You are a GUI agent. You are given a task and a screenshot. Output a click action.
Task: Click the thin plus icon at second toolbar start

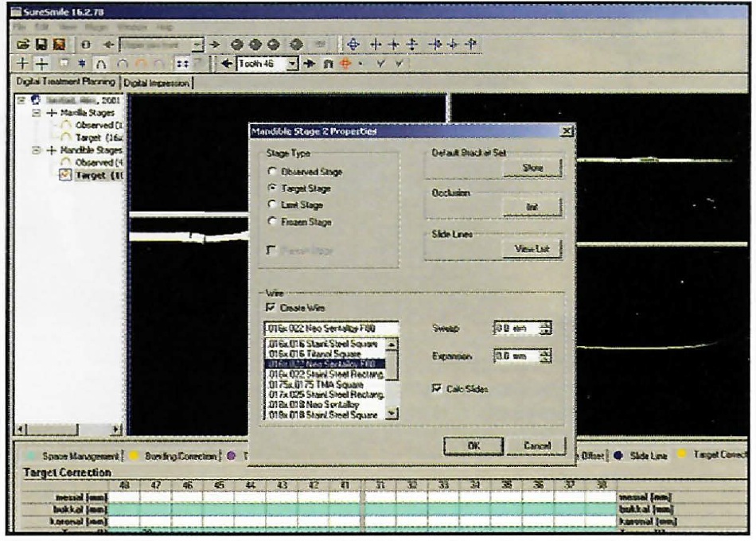coord(22,63)
